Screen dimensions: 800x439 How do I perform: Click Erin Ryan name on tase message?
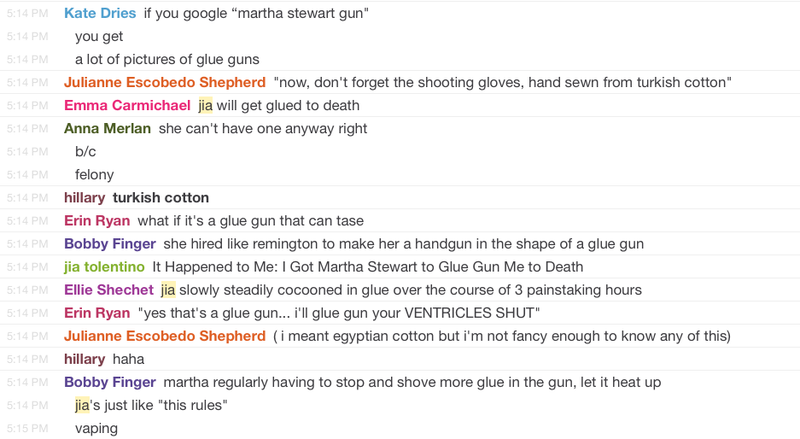coord(97,221)
